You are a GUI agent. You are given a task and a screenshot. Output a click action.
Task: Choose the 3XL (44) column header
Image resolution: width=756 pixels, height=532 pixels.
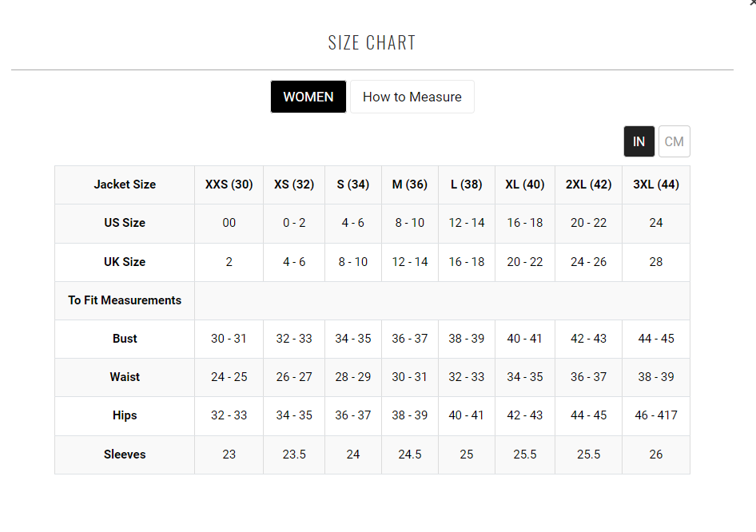point(655,185)
